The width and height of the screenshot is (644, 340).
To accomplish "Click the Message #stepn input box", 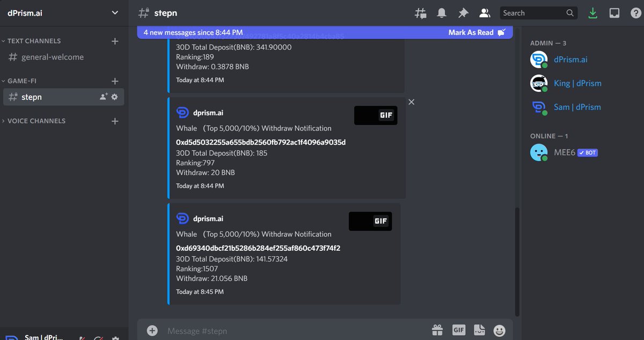I will 295,331.
